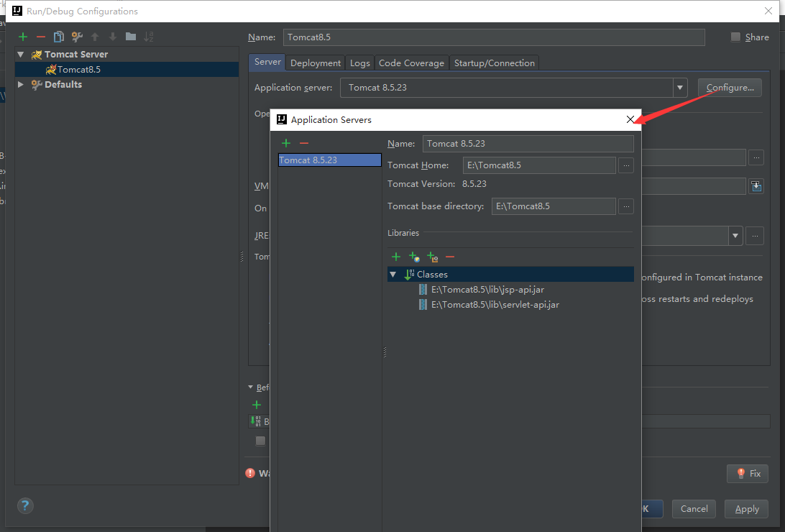Screen dimensions: 785x532
Task: Move configuration up with arrow icon
Action: click(95, 37)
